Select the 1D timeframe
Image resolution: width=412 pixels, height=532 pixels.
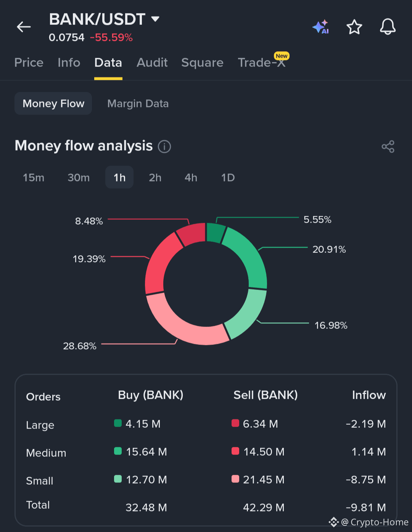pos(228,178)
